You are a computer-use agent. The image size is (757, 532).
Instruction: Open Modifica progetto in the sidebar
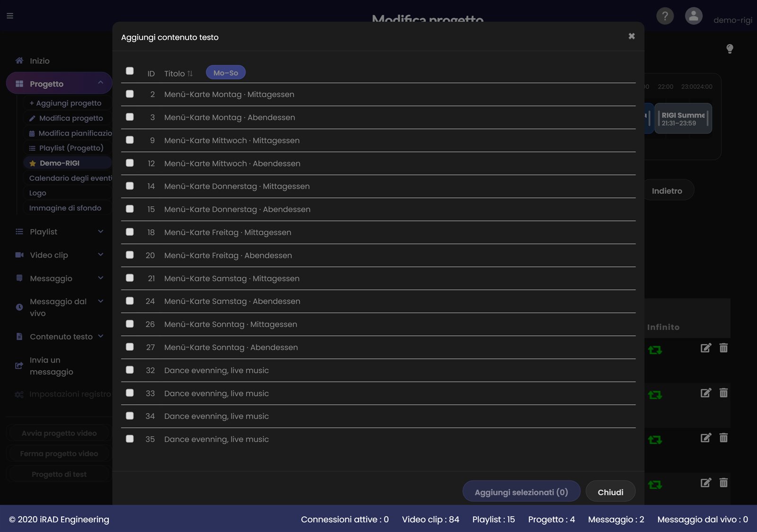pos(67,118)
